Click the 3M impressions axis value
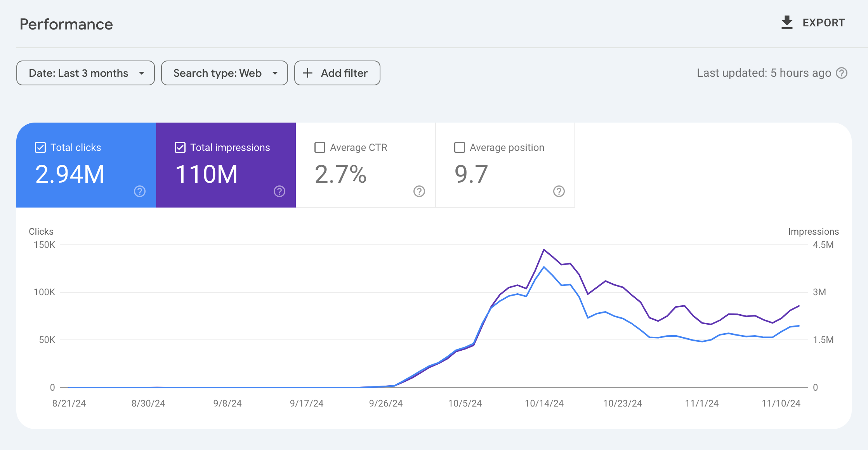This screenshot has width=868, height=450. (819, 292)
